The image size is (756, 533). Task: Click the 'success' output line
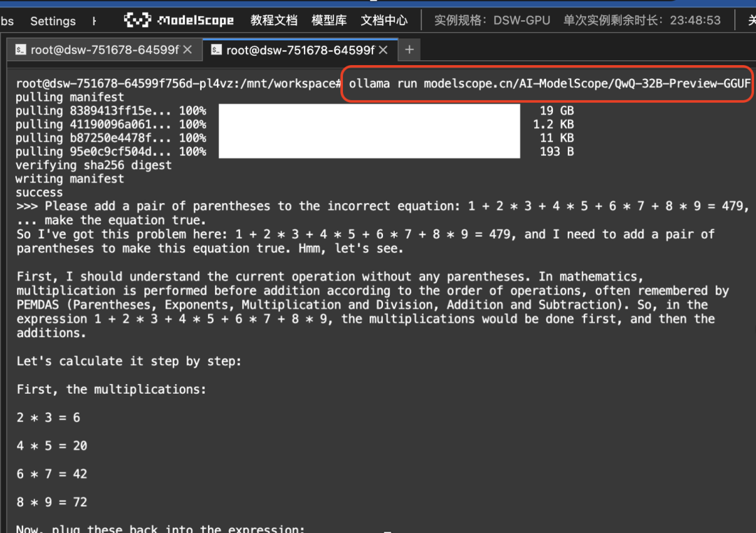(x=39, y=192)
